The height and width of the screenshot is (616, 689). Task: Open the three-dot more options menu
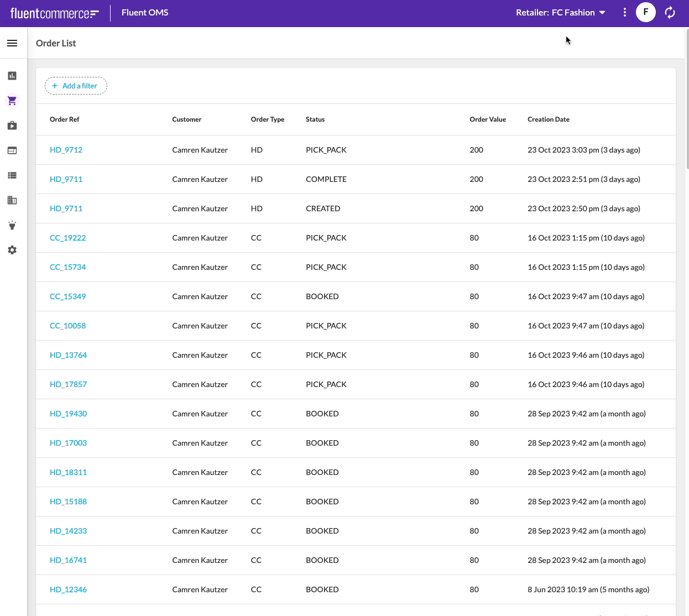point(624,12)
